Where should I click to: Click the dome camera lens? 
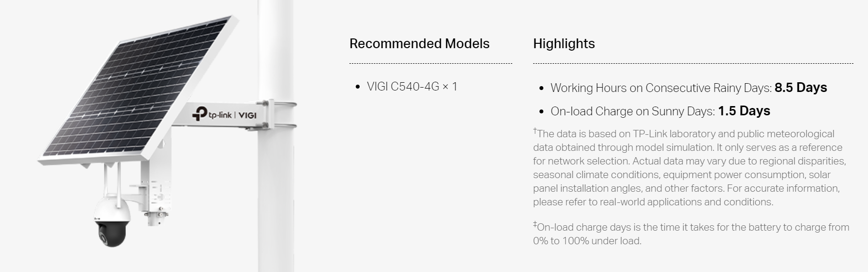(104, 236)
